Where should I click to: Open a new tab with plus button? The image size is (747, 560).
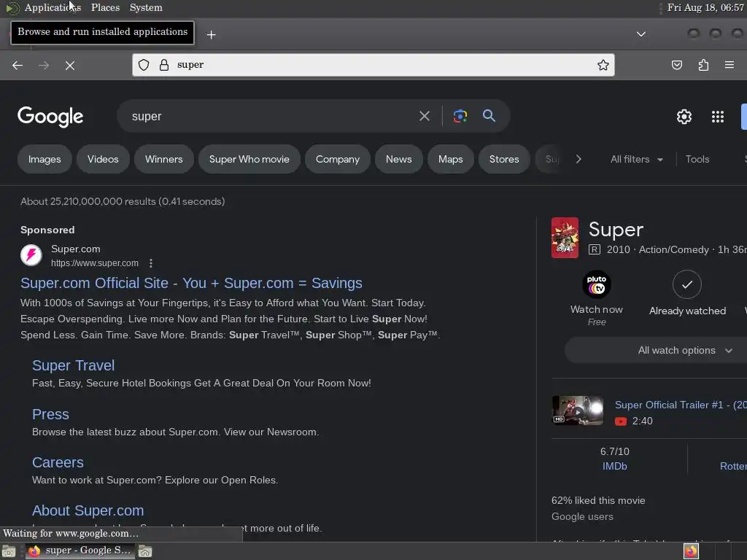[211, 34]
